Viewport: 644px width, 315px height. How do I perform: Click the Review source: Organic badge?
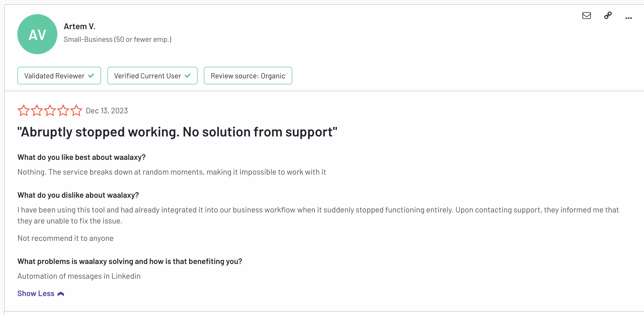click(248, 76)
